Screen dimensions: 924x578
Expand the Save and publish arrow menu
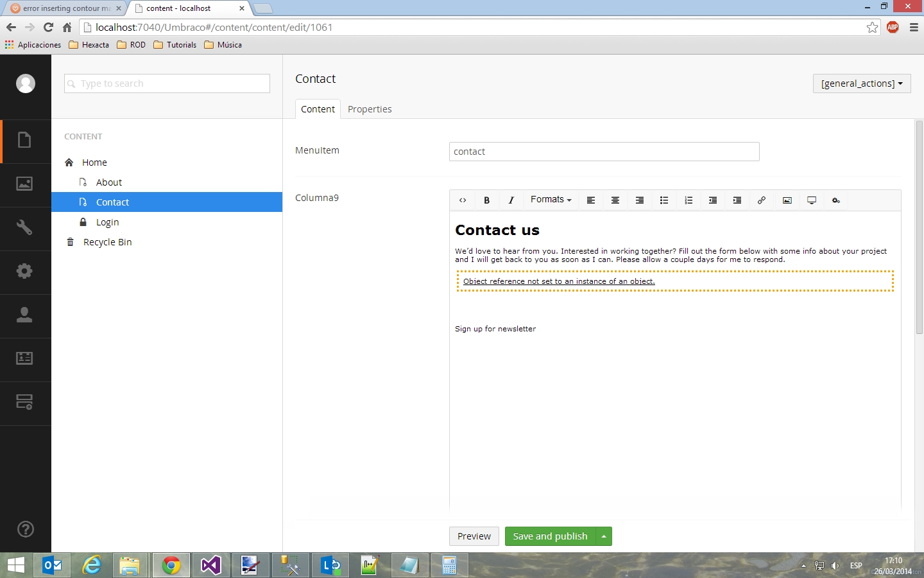604,536
